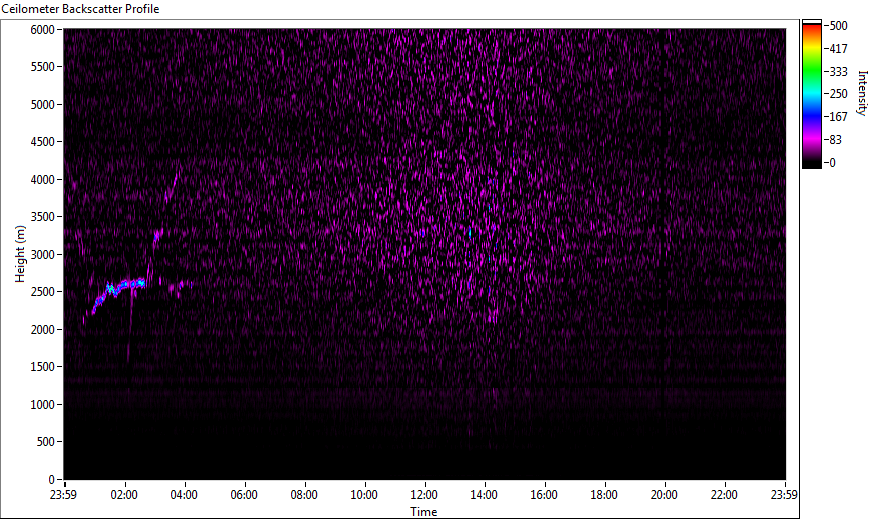Screen dimensions: 872x519
Task: Select the 83 intensity scale label
Action: click(x=835, y=140)
